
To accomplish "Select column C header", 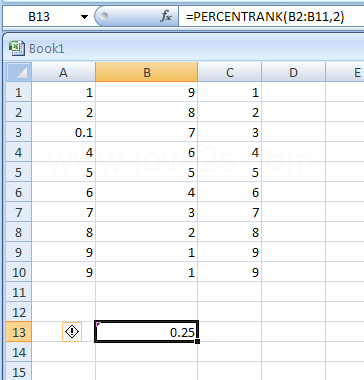I will [x=230, y=72].
